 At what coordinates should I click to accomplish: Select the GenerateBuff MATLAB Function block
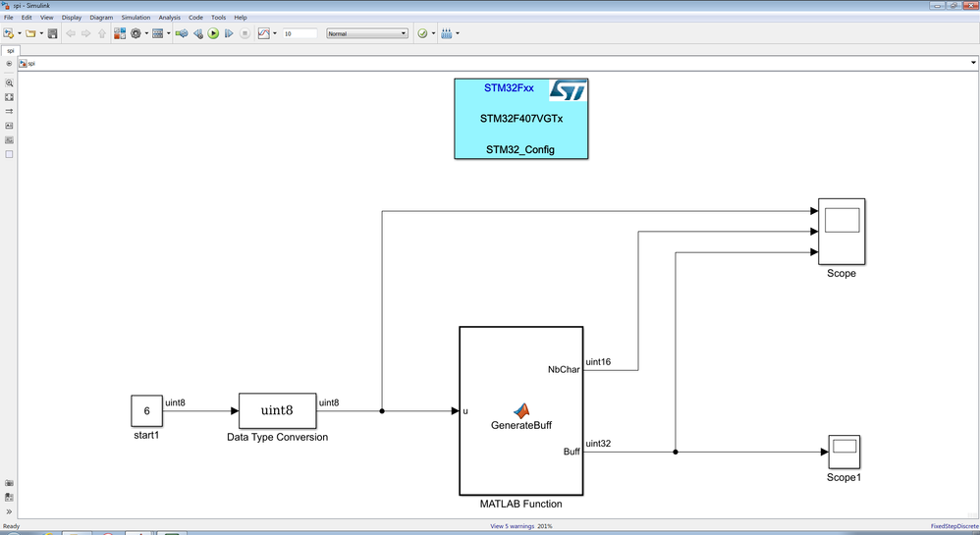[x=521, y=410]
